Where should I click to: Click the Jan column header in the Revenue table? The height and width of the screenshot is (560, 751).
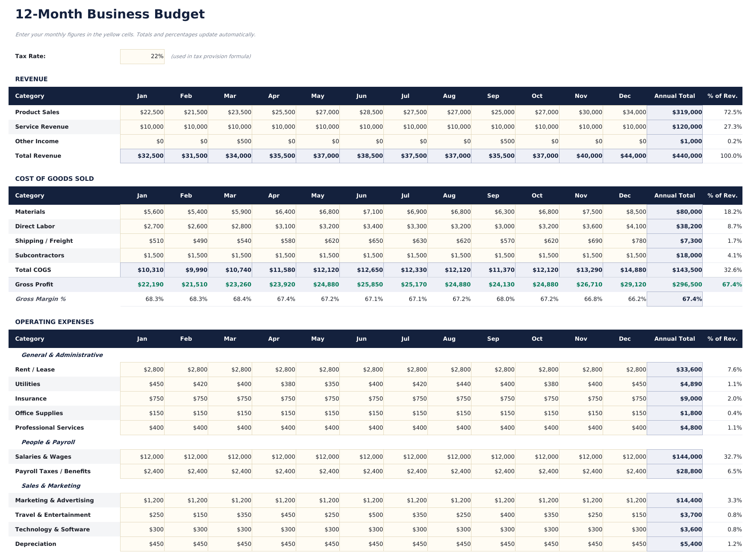pyautogui.click(x=141, y=96)
